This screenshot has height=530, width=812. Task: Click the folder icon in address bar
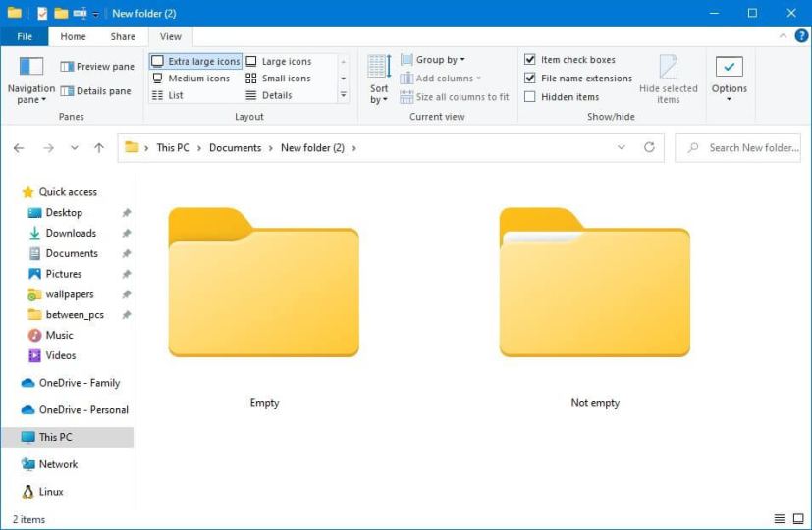(132, 147)
